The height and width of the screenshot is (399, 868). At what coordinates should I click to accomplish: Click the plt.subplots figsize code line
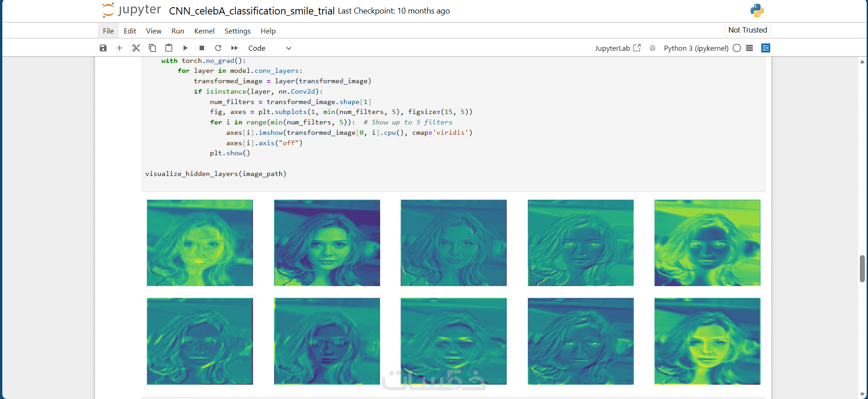(x=341, y=112)
